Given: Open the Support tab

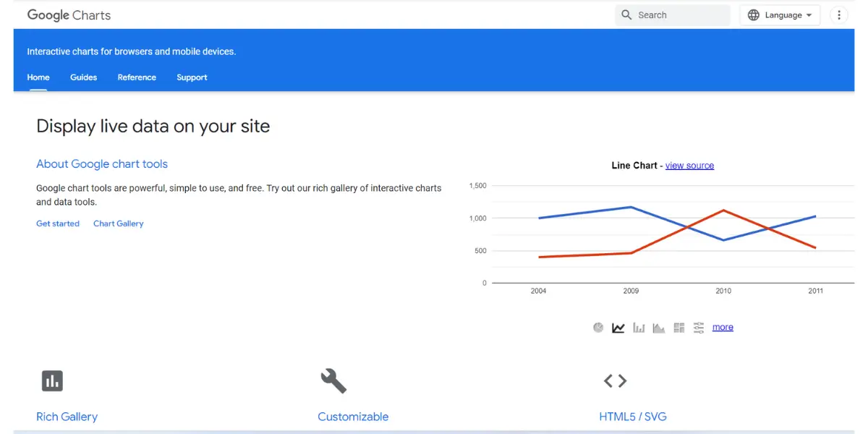Looking at the screenshot, I should [x=192, y=77].
